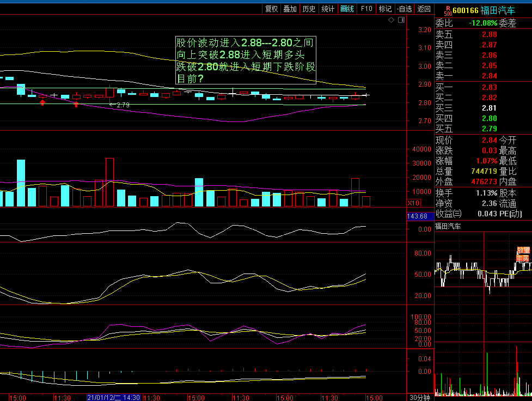Click the 返回 back button
532x401 pixels.
[x=424, y=9]
